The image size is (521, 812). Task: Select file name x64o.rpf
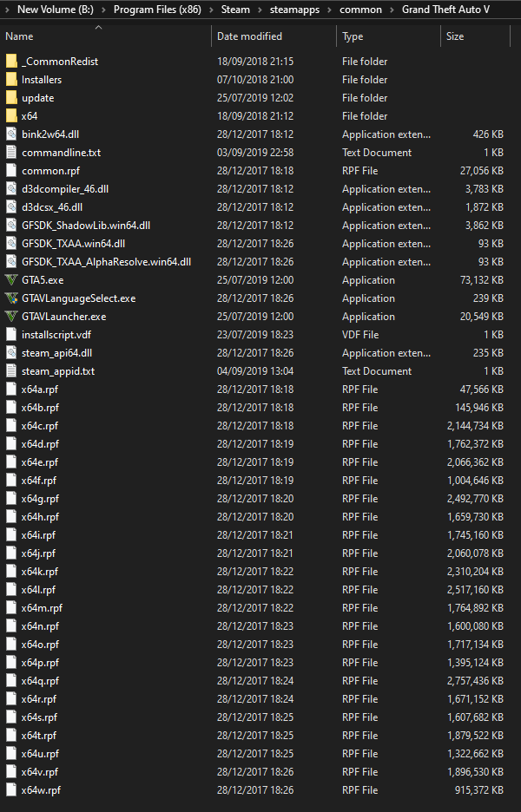(x=40, y=645)
